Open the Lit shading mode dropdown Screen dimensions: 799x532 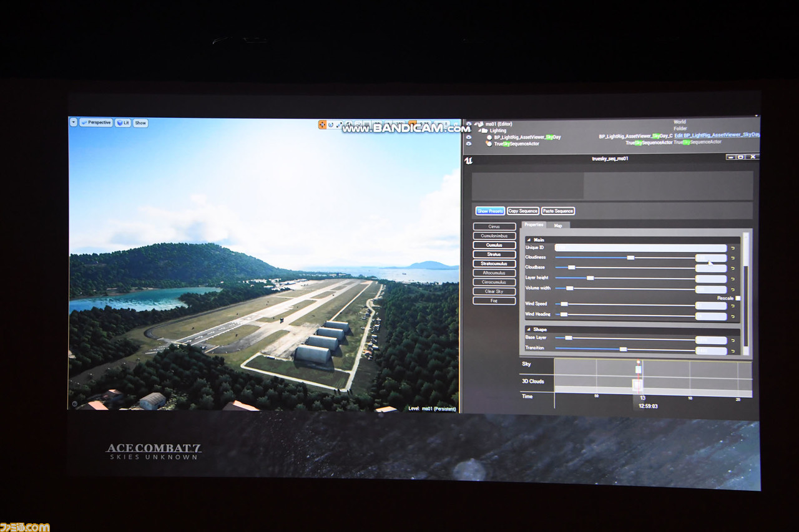pos(123,123)
